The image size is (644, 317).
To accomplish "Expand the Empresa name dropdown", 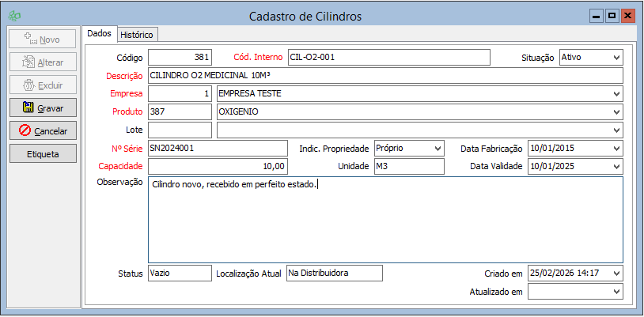I will tap(616, 94).
